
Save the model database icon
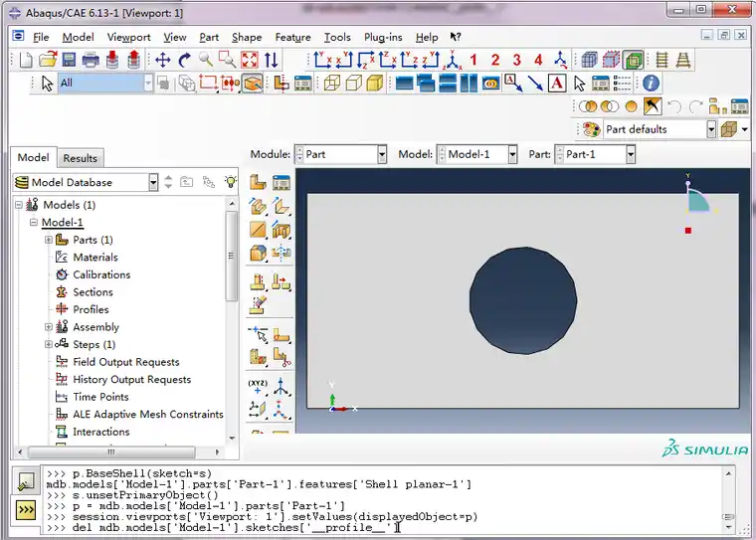[69, 61]
